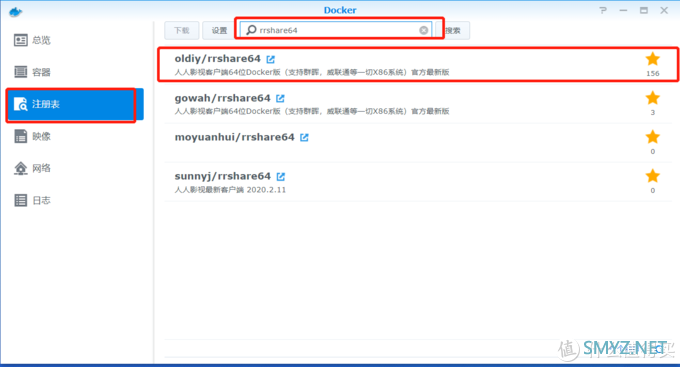Open external link for sunnyj/rrshare64

point(281,177)
